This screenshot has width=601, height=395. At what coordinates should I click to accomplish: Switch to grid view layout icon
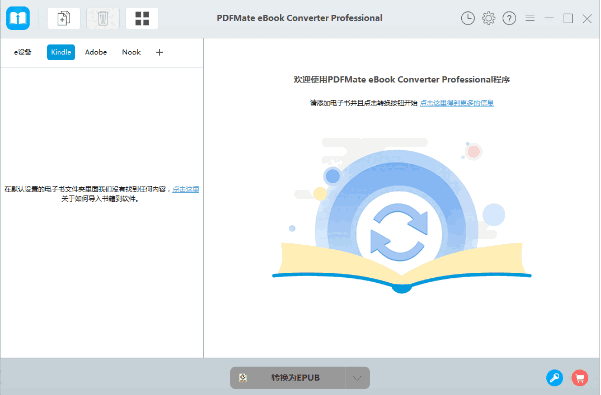click(142, 18)
